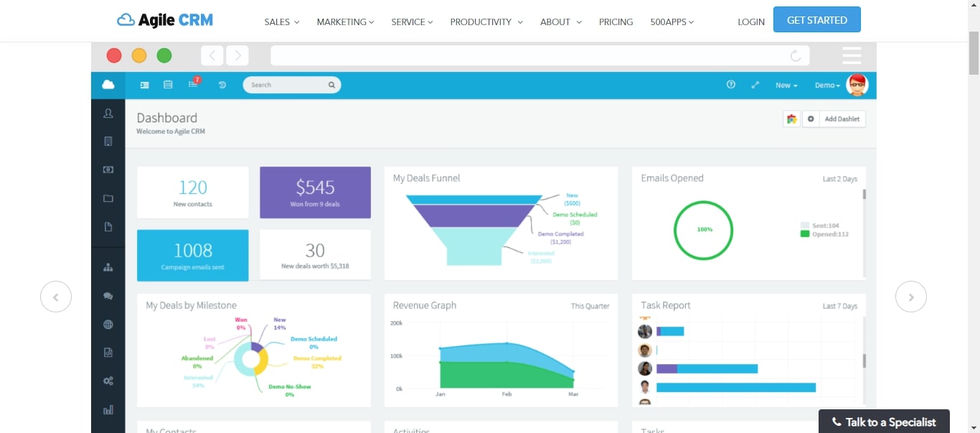The height and width of the screenshot is (433, 980).
Task: Open the gears automation icon in sidebar
Action: point(108,381)
